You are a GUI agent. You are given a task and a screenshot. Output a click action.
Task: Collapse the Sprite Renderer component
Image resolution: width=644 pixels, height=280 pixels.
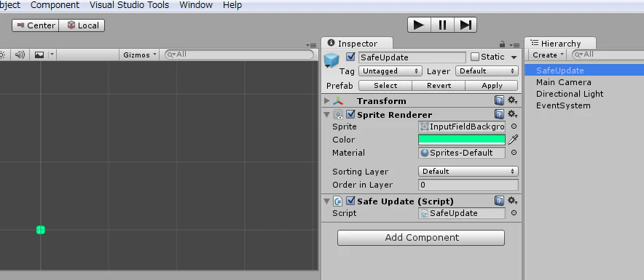(x=327, y=114)
